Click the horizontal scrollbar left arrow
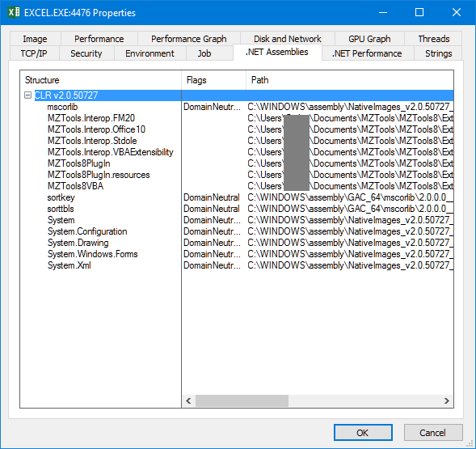Image resolution: width=476 pixels, height=449 pixels. (188, 400)
